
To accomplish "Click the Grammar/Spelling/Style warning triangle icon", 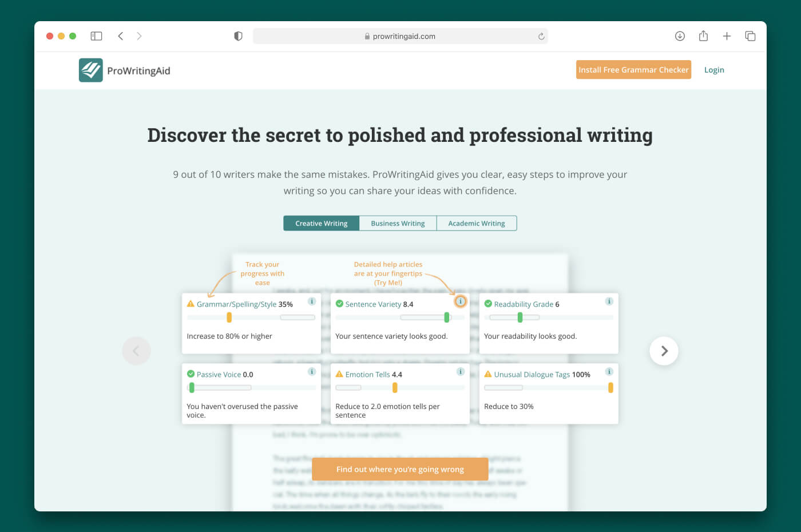I will 191,304.
